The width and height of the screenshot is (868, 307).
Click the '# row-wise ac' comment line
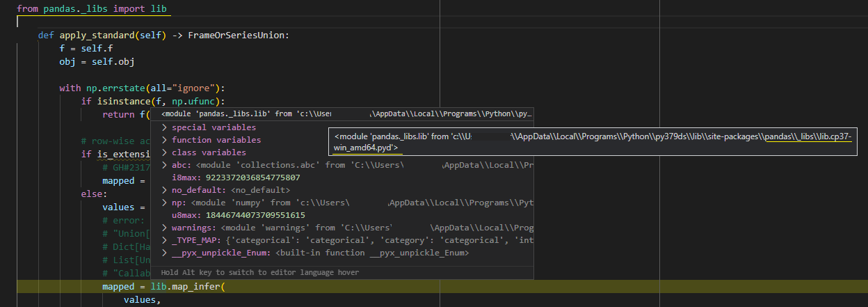115,141
